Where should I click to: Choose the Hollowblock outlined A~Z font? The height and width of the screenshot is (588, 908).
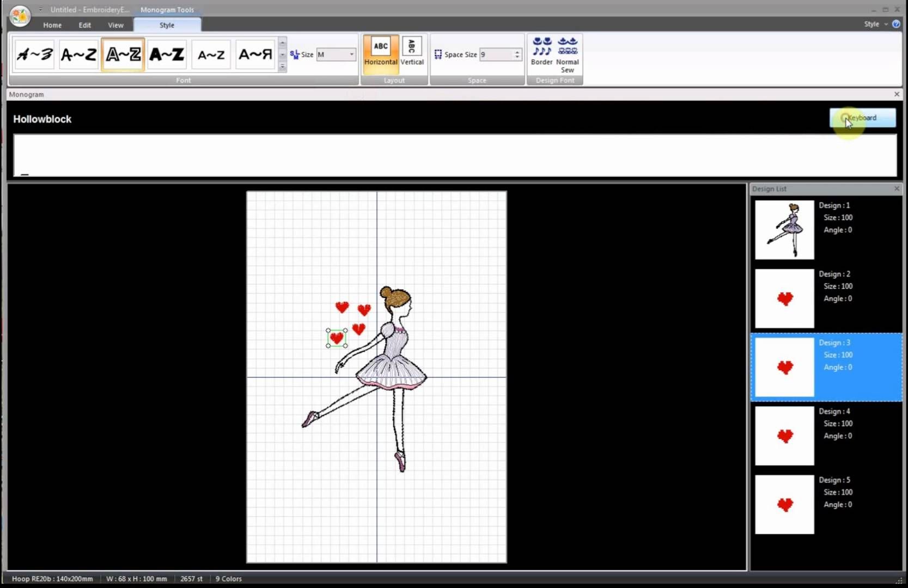coord(123,54)
